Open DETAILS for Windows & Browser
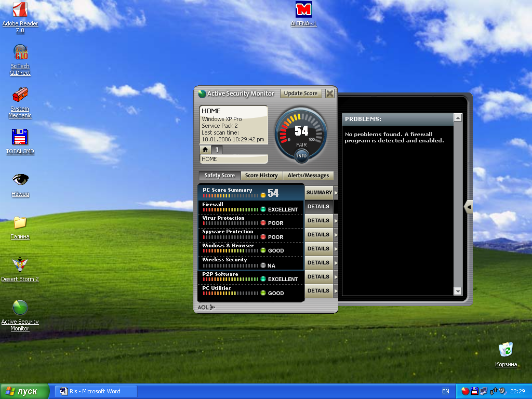This screenshot has width=532, height=399. coord(318,249)
